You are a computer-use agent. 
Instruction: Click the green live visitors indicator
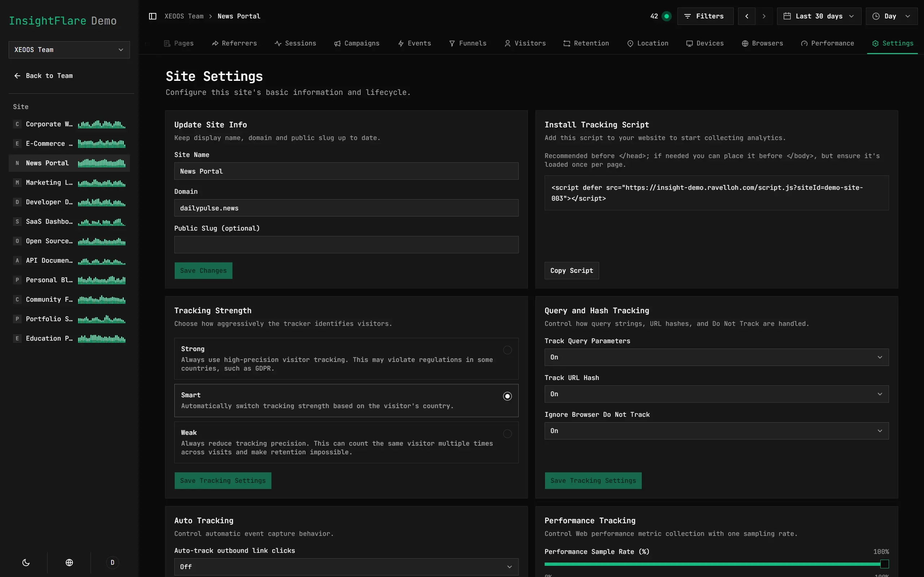tap(666, 16)
